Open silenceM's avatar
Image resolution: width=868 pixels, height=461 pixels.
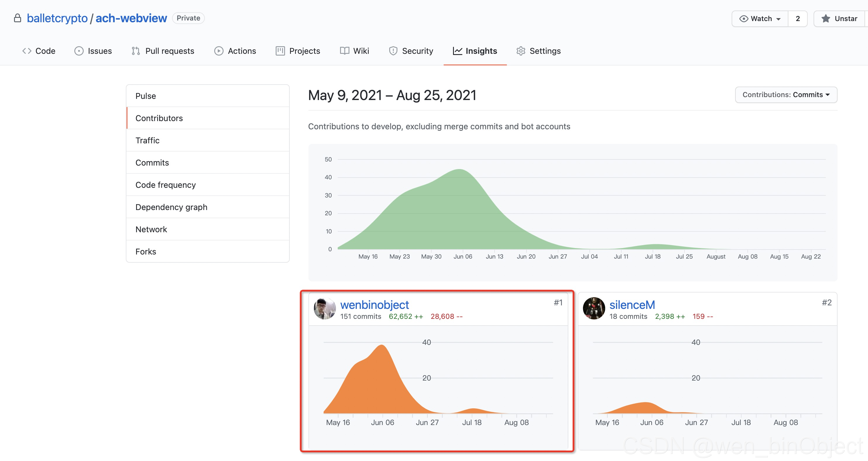click(594, 309)
